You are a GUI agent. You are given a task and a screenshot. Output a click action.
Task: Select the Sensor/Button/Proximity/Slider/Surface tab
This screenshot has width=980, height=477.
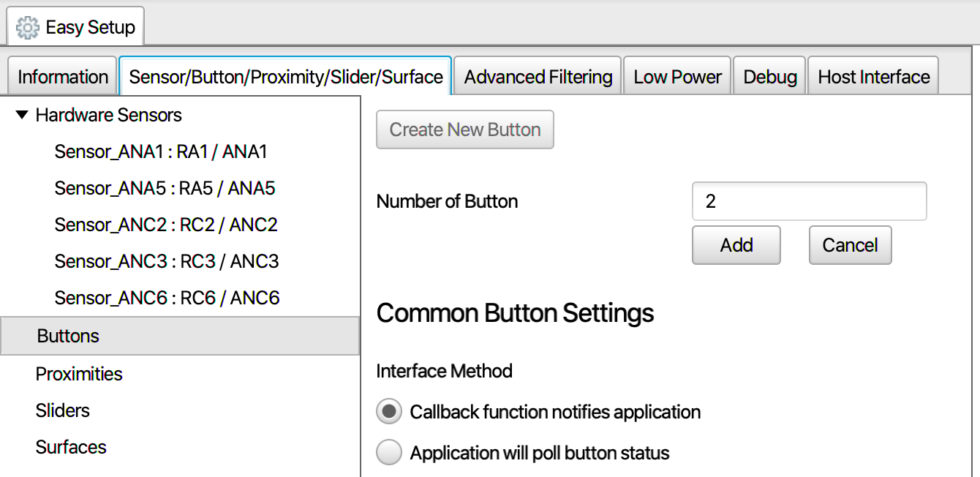coord(285,77)
